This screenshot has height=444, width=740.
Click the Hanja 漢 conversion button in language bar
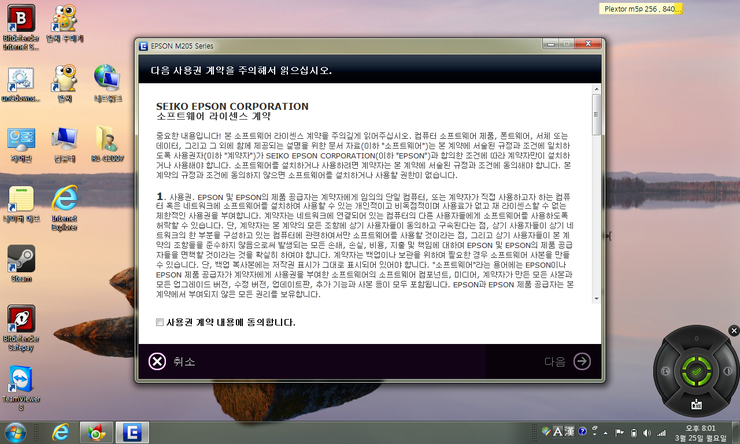click(571, 431)
